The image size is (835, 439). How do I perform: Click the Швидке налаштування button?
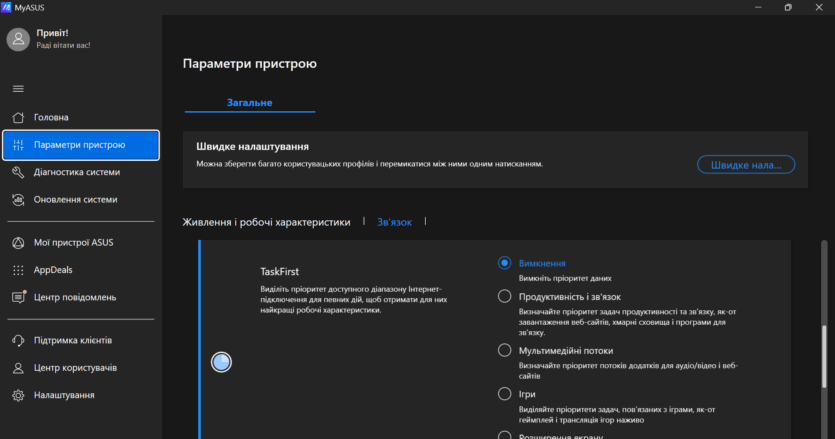[745, 165]
